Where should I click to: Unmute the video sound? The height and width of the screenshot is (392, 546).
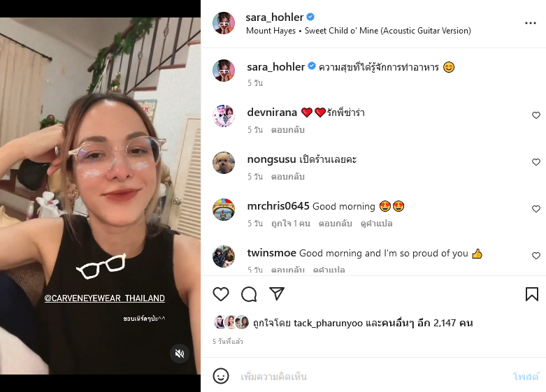click(x=180, y=353)
